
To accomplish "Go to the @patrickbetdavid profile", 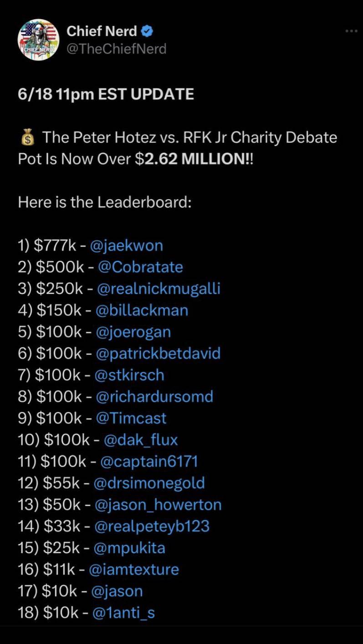I will coord(158,354).
